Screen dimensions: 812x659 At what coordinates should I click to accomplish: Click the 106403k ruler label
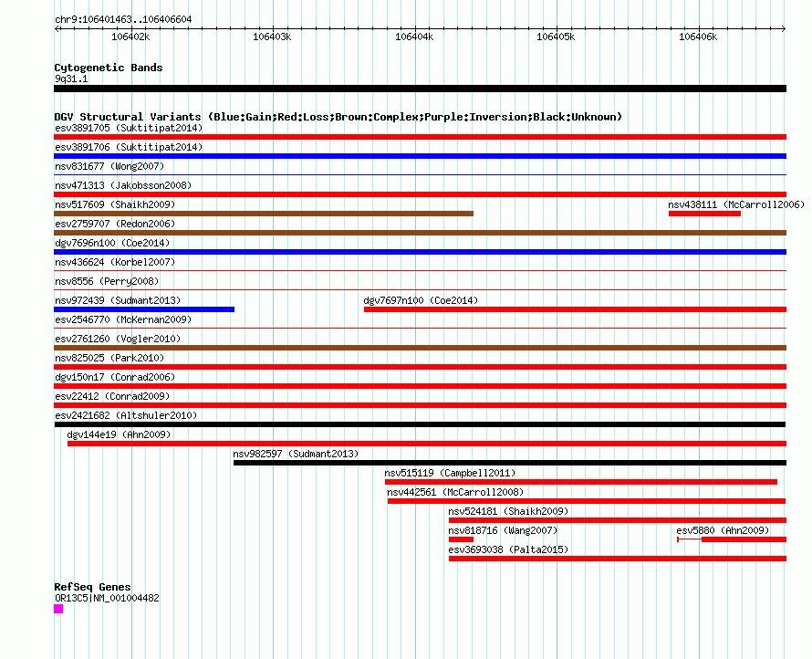[272, 37]
